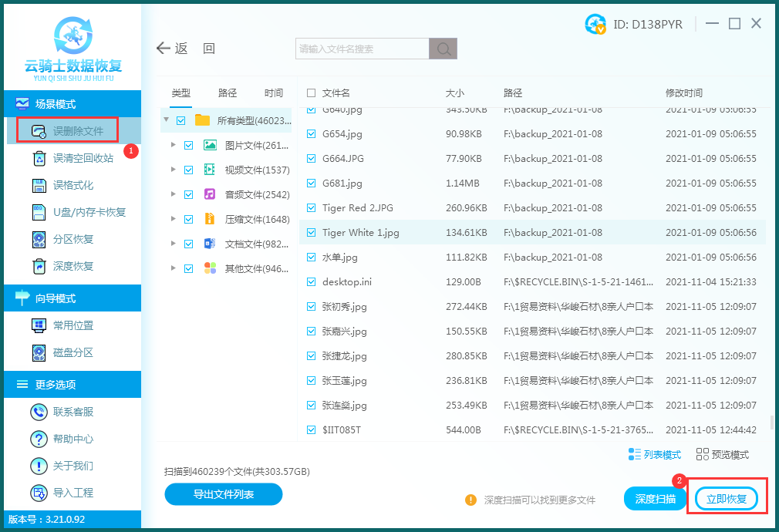The image size is (779, 532).
Task: Uncheck the $IIT085T file checkbox
Action: (x=311, y=429)
